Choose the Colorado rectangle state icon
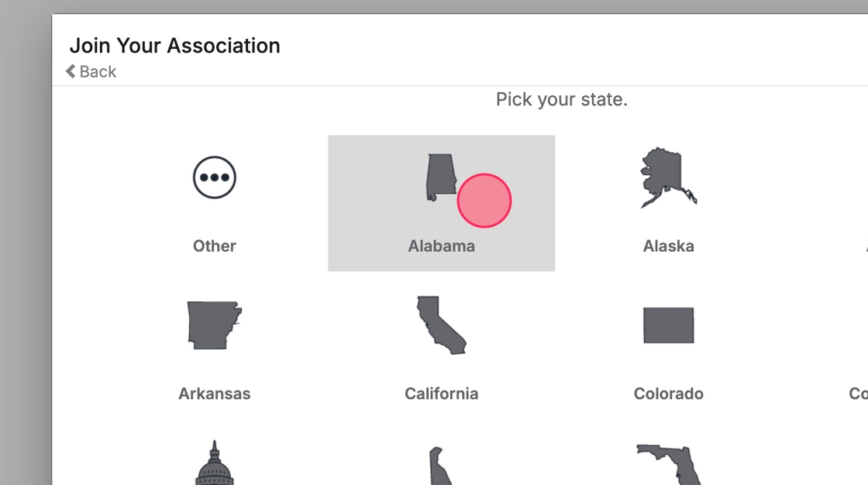868x485 pixels. coord(668,325)
